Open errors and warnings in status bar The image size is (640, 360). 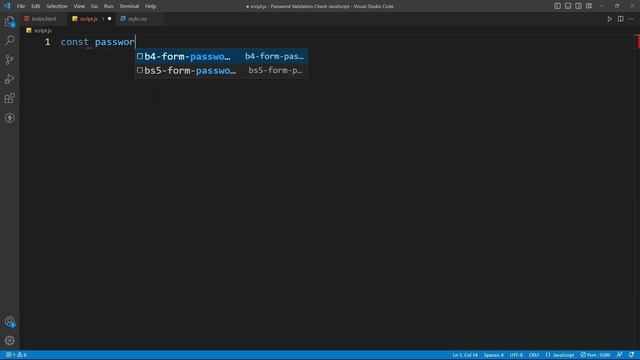16,355
